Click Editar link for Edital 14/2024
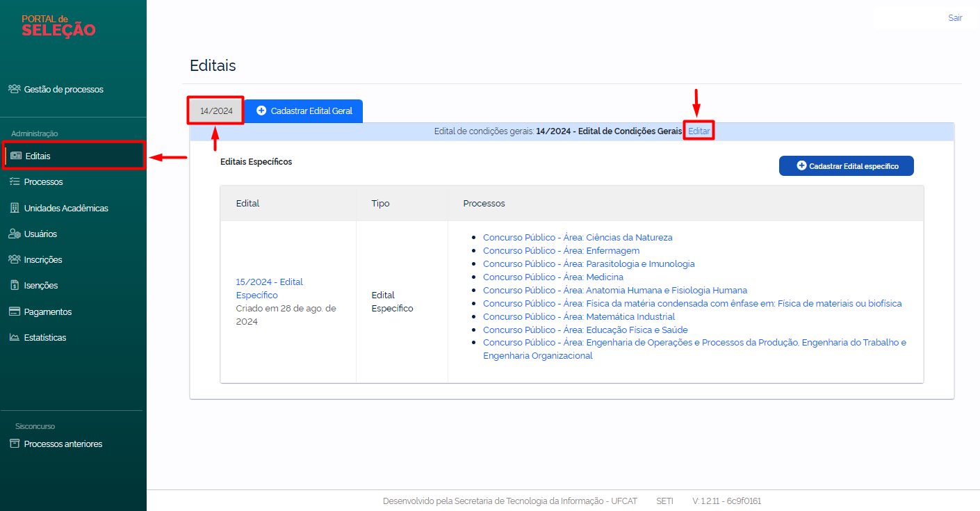The image size is (980, 511). click(699, 131)
